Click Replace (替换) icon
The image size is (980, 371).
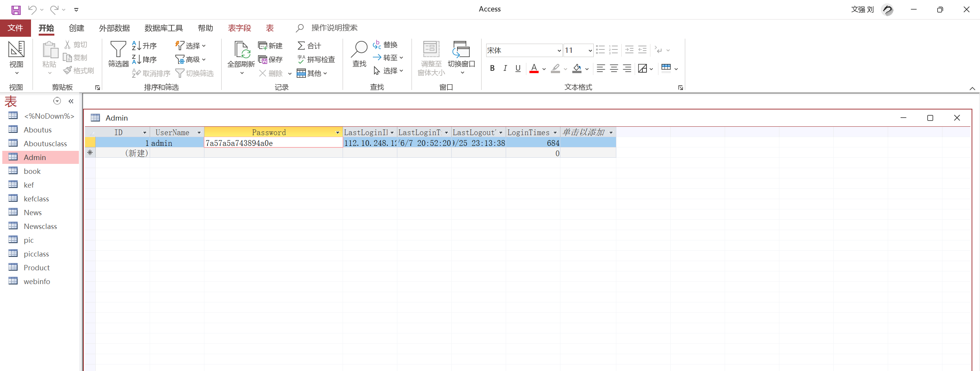(377, 45)
